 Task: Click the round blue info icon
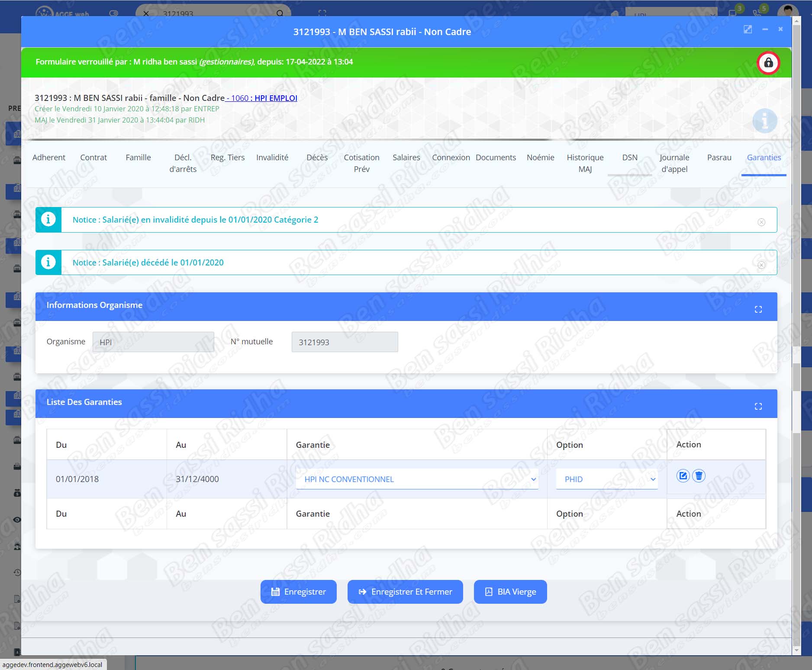[x=764, y=120]
